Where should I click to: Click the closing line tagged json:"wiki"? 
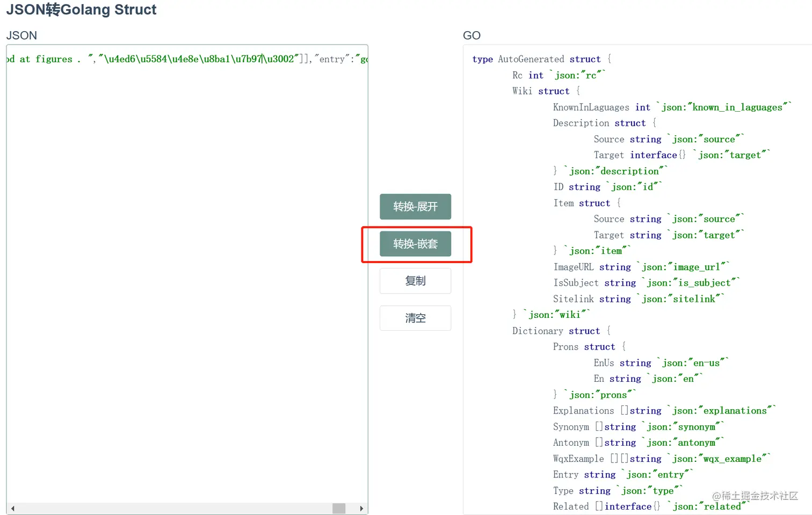coord(552,315)
